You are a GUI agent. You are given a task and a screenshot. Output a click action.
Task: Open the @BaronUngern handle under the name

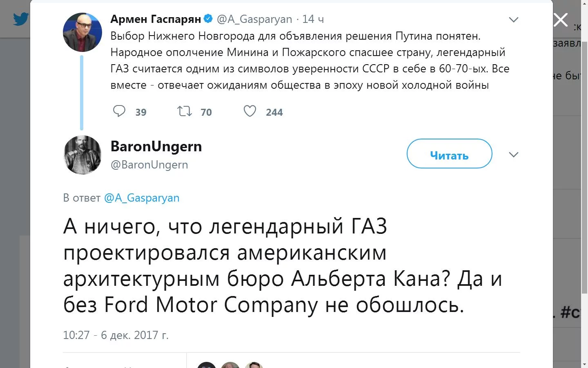pos(149,165)
